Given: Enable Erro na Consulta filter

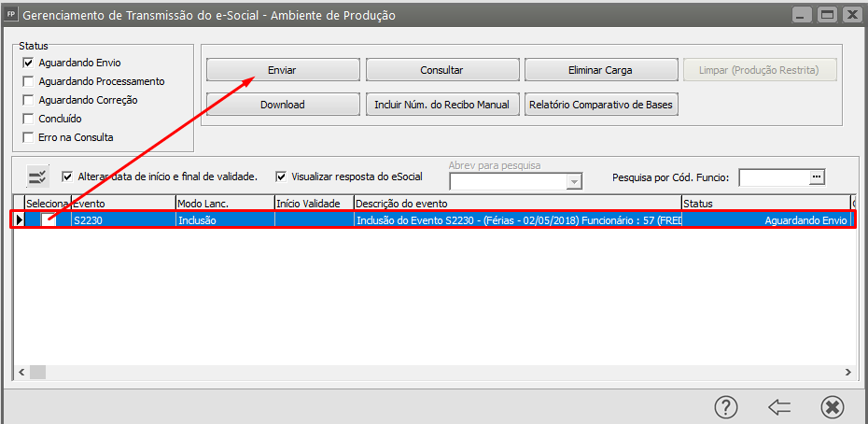Looking at the screenshot, I should pos(28,137).
